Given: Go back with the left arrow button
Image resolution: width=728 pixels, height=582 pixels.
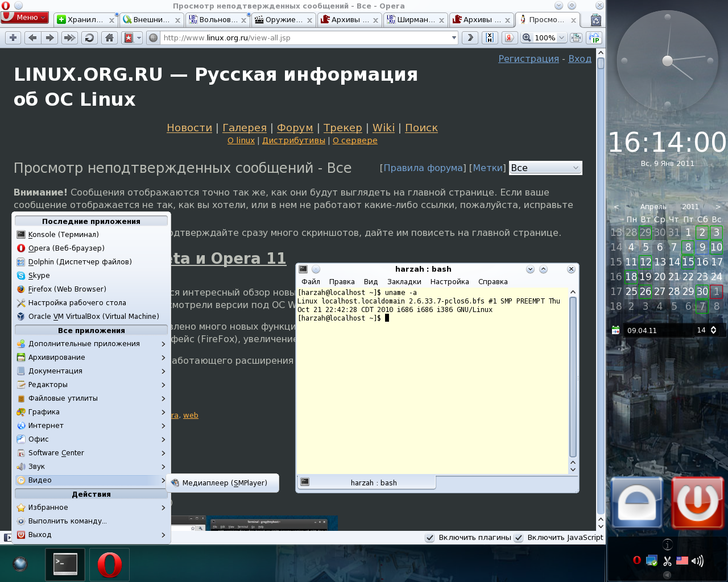Looking at the screenshot, I should 32,38.
